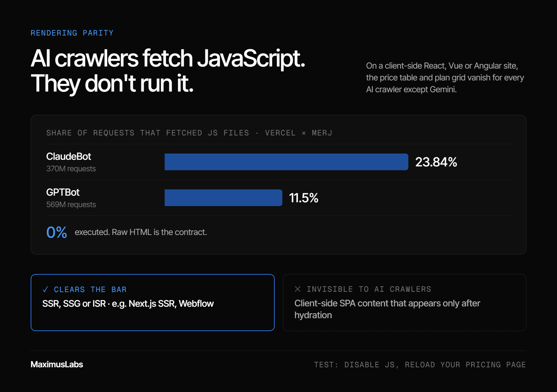
Task: Click the 23.84% value
Action: 436,162
